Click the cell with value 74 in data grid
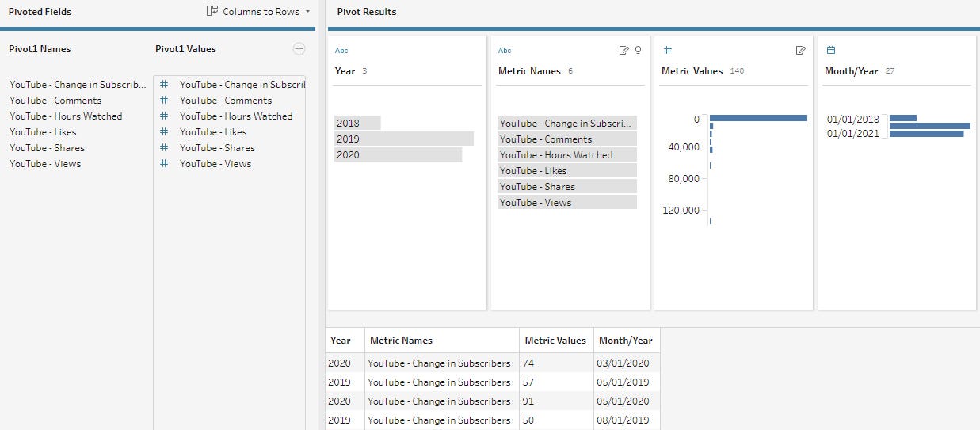 click(555, 363)
